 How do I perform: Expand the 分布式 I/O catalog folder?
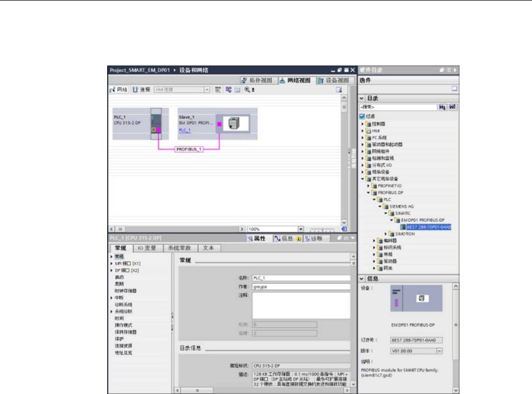[x=362, y=165]
